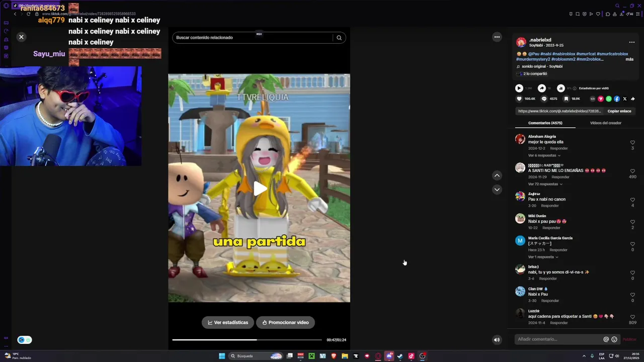
Task: Open browser AI assistant icon
Action: click(630, 14)
